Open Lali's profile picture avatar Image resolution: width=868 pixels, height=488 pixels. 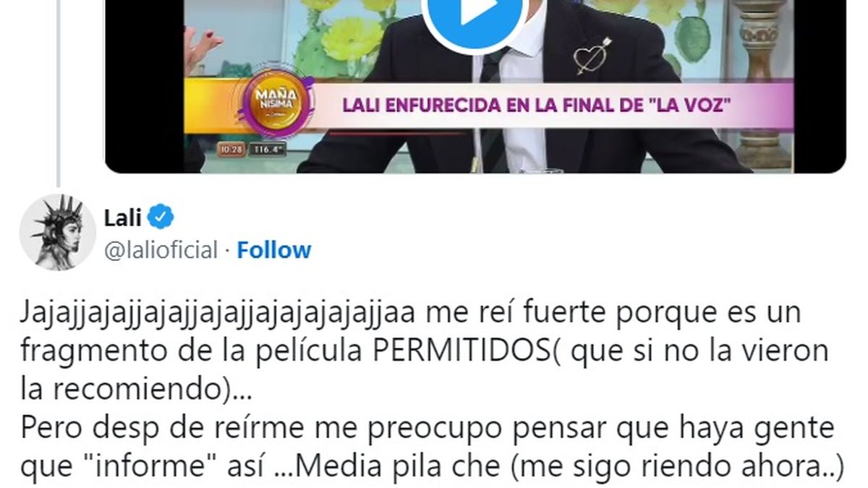pyautogui.click(x=57, y=232)
